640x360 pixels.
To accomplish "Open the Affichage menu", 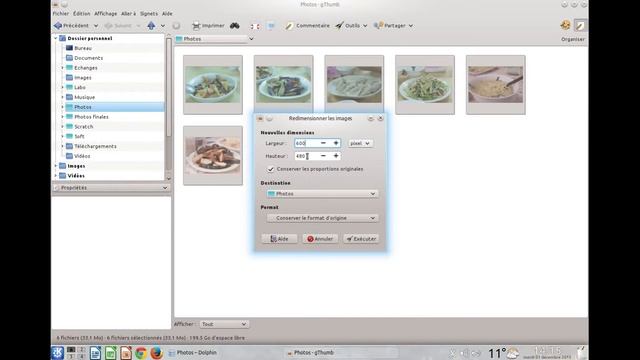I will coord(106,13).
